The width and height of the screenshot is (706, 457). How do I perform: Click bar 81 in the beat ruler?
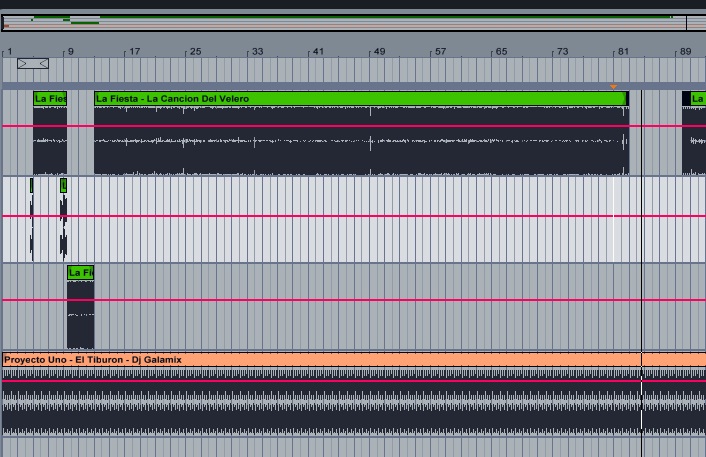623,51
